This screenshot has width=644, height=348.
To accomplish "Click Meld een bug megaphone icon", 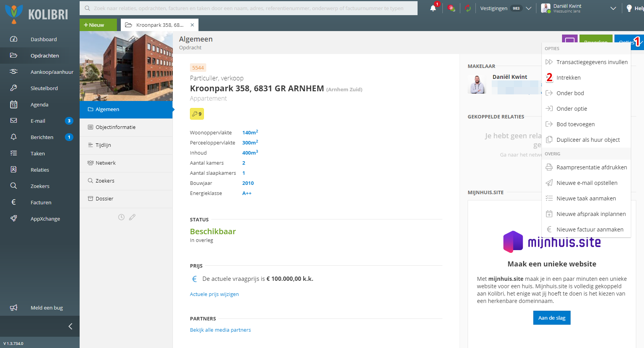I will pos(14,308).
